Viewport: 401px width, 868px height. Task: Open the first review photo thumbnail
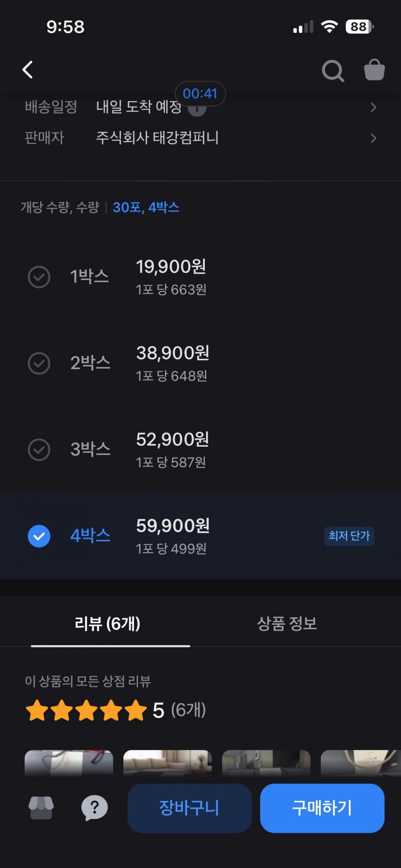[x=69, y=763]
